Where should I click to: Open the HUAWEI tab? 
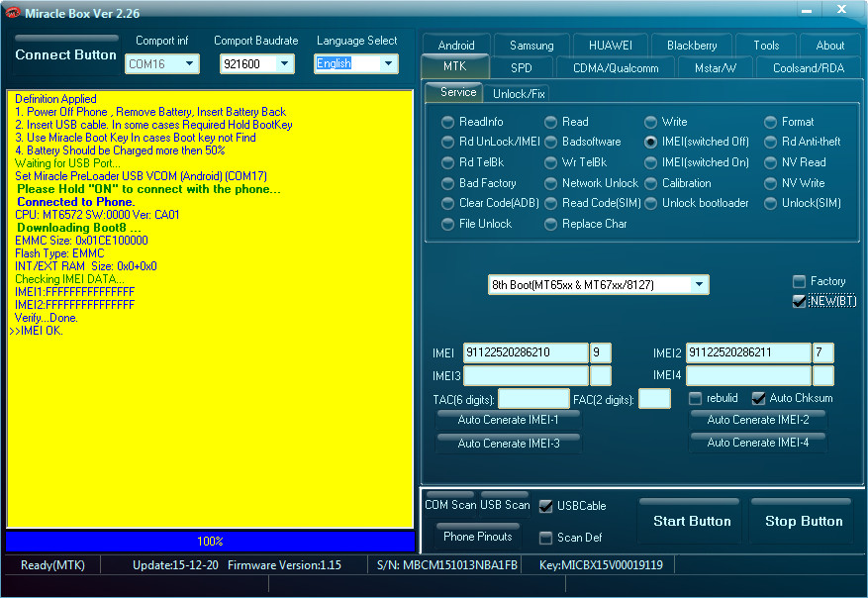610,46
